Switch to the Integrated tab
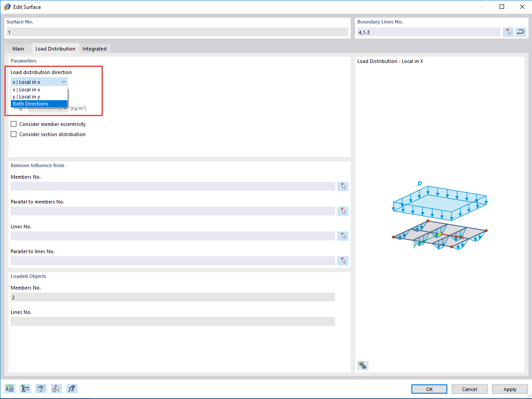Image resolution: width=532 pixels, height=399 pixels. 94,49
